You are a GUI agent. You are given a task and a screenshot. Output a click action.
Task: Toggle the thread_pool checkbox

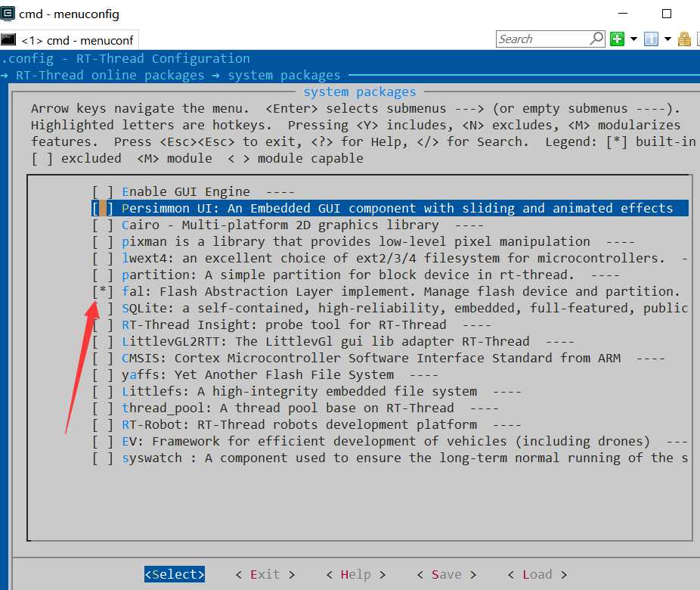click(x=103, y=408)
